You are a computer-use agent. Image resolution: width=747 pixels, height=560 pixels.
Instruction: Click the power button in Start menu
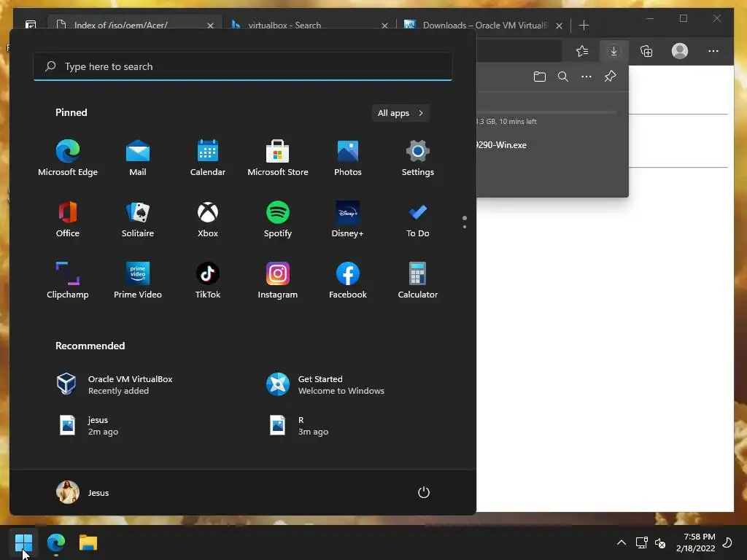[x=424, y=492]
